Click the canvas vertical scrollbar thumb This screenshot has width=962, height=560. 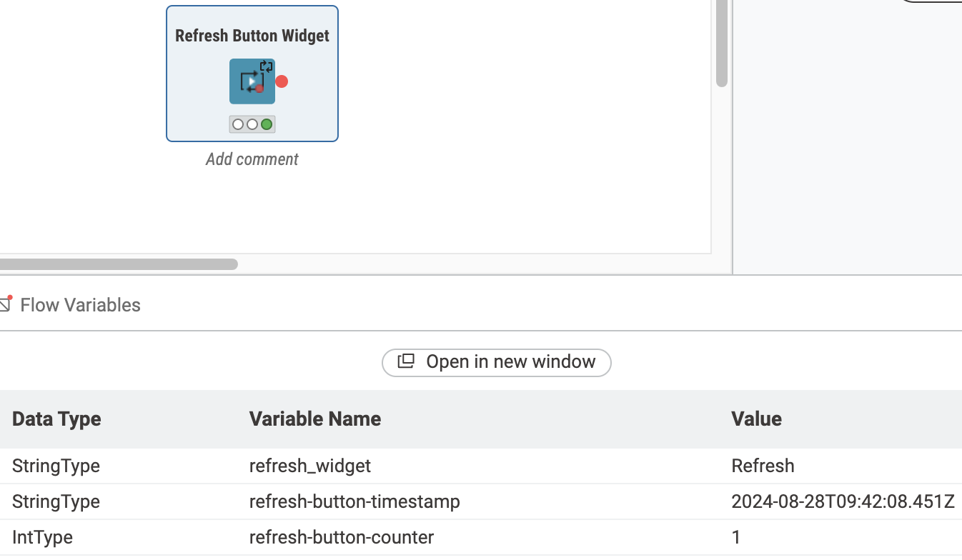722,43
